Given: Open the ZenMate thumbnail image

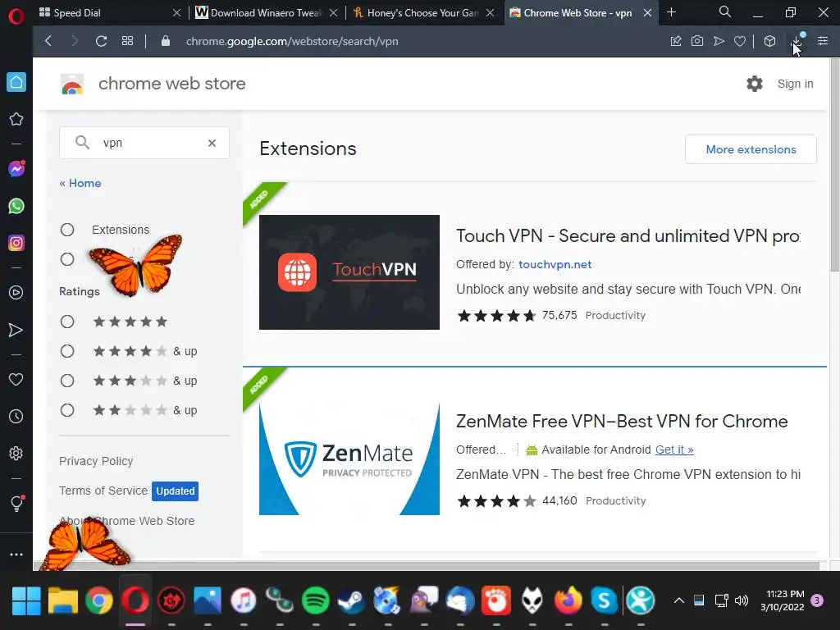Looking at the screenshot, I should 349,459.
